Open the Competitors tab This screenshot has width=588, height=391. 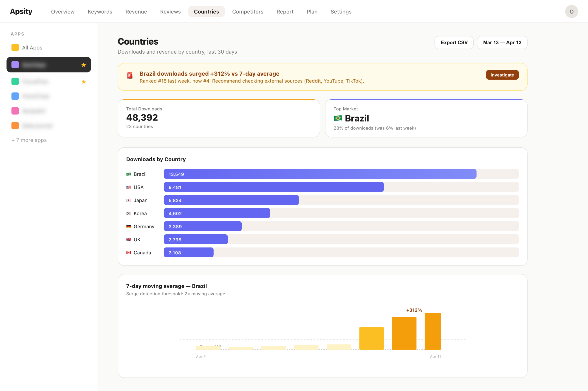pos(248,11)
